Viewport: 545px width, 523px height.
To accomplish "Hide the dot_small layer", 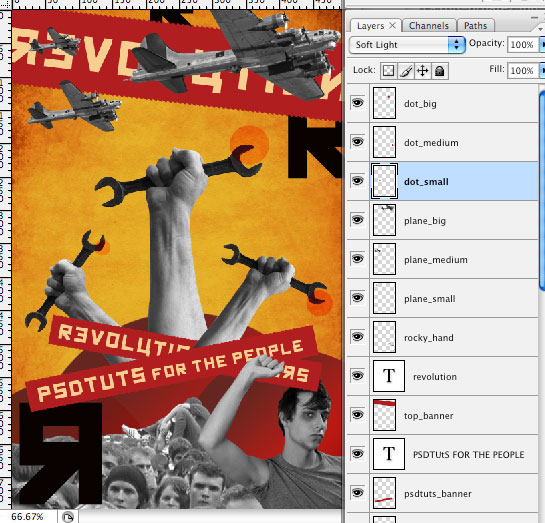I will (357, 181).
